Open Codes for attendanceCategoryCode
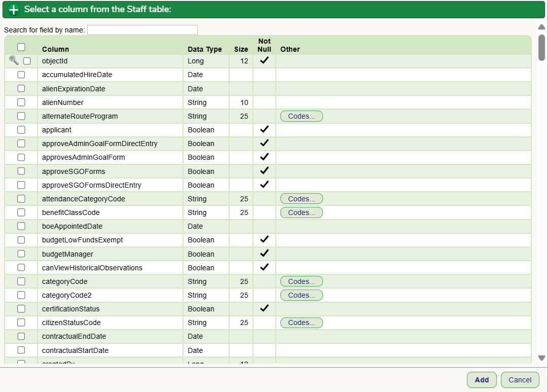The width and height of the screenshot is (548, 392). [x=301, y=199]
